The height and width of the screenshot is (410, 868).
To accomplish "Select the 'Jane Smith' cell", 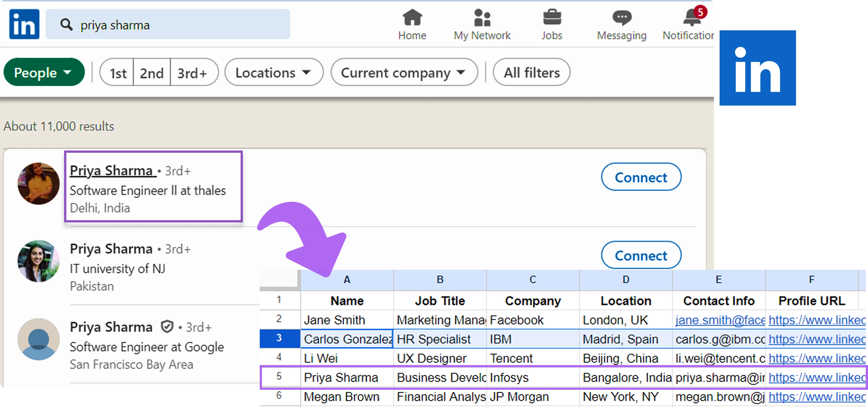I will [x=347, y=320].
